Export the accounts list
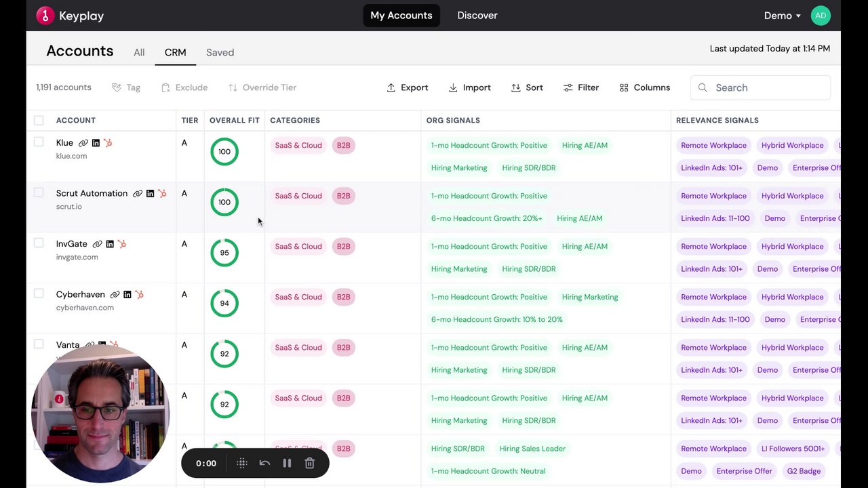This screenshot has height=488, width=868. 408,87
